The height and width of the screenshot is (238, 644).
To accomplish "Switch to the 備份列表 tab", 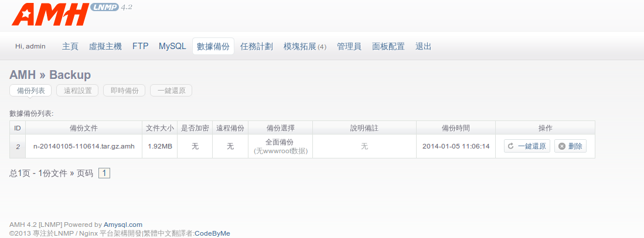I will (x=30, y=91).
